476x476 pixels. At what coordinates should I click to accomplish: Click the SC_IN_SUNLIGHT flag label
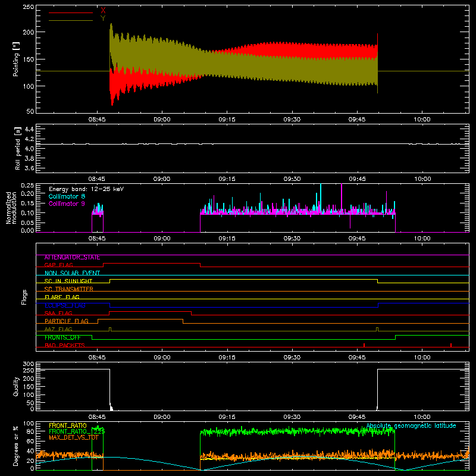tap(68, 281)
